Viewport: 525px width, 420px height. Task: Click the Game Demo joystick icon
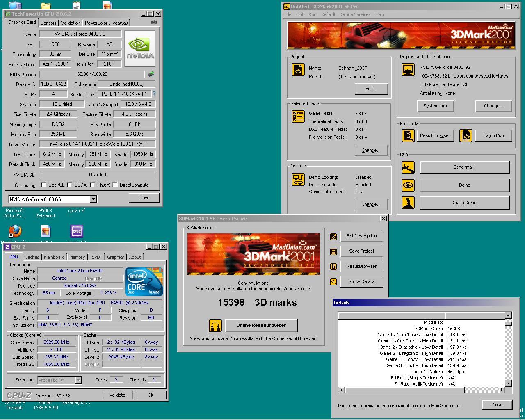tap(408, 203)
